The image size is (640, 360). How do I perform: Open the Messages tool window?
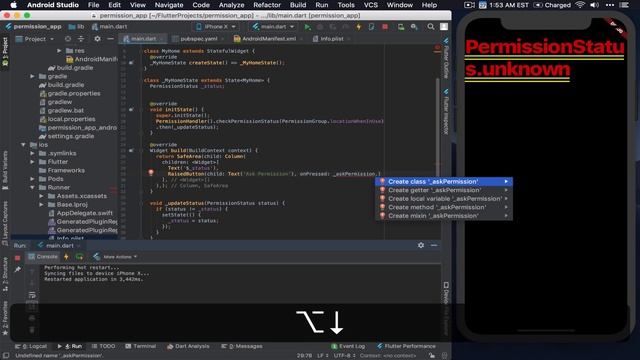[x=242, y=346]
